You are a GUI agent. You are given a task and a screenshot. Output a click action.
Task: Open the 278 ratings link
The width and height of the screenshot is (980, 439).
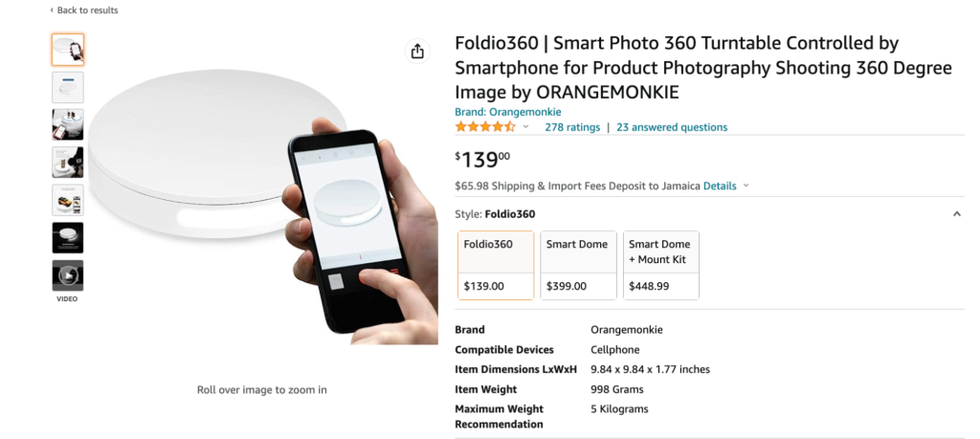pos(572,127)
